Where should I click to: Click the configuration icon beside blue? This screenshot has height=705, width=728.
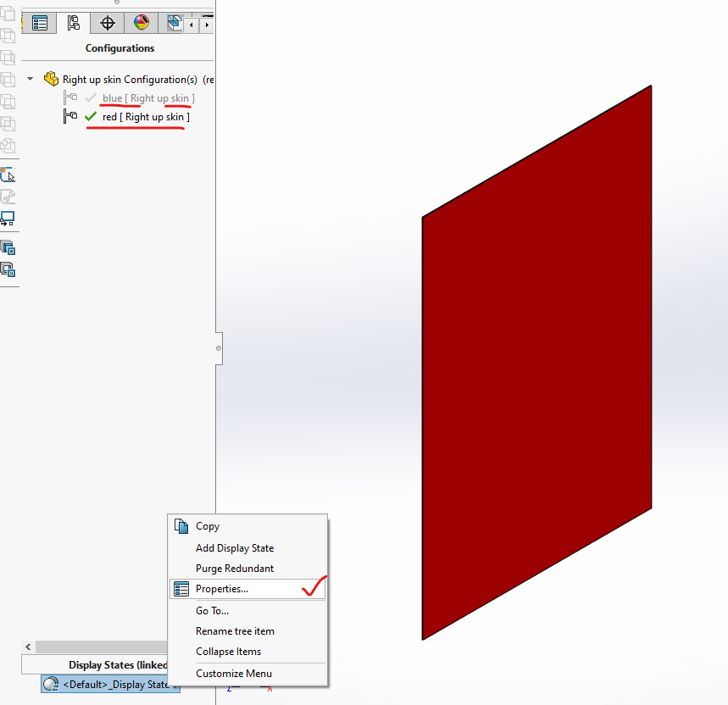[x=70, y=97]
